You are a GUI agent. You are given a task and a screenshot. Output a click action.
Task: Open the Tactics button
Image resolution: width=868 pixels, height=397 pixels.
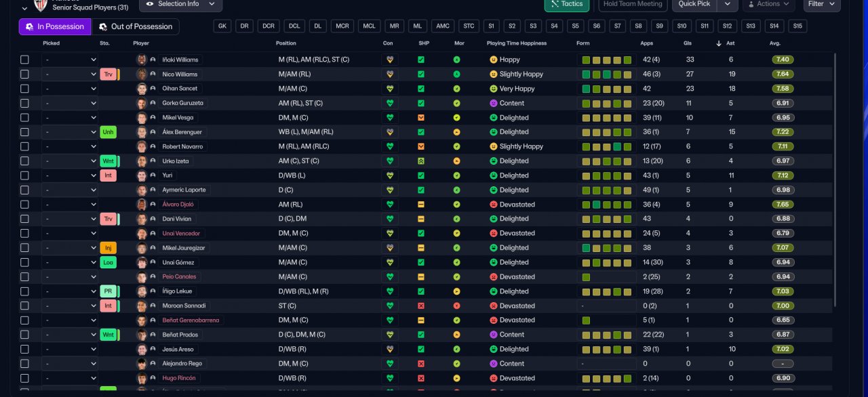click(x=567, y=4)
